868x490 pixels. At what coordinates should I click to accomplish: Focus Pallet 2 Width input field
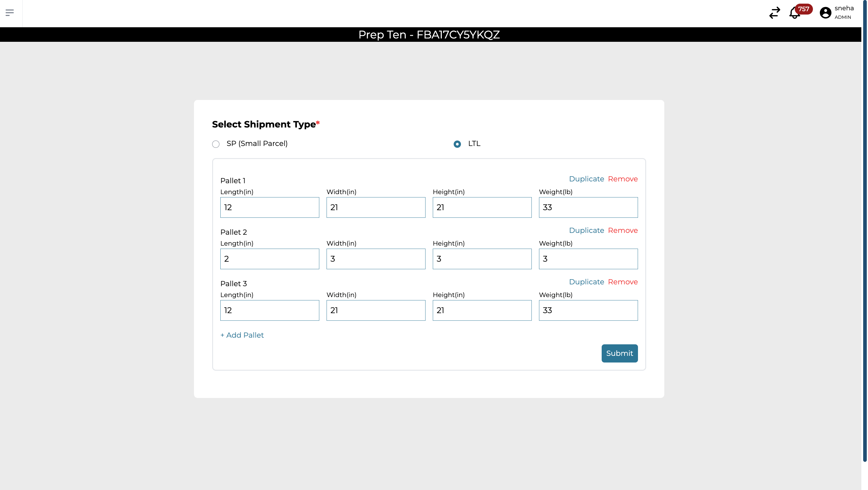point(376,259)
